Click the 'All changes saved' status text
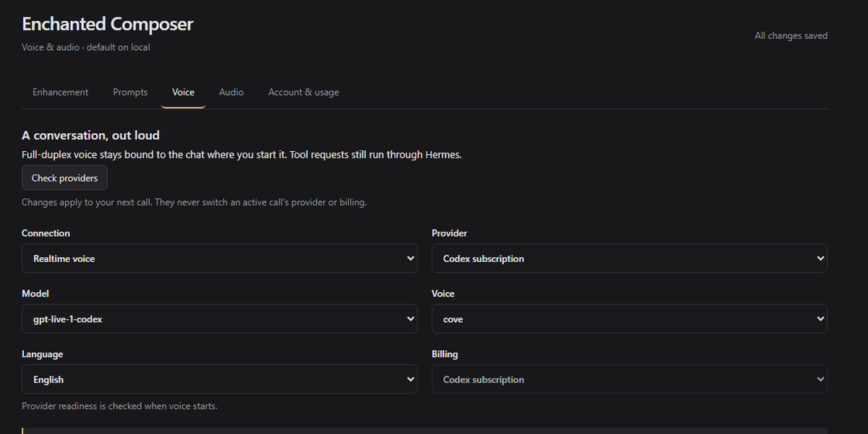Screen dimensions: 868x434 (x=791, y=35)
